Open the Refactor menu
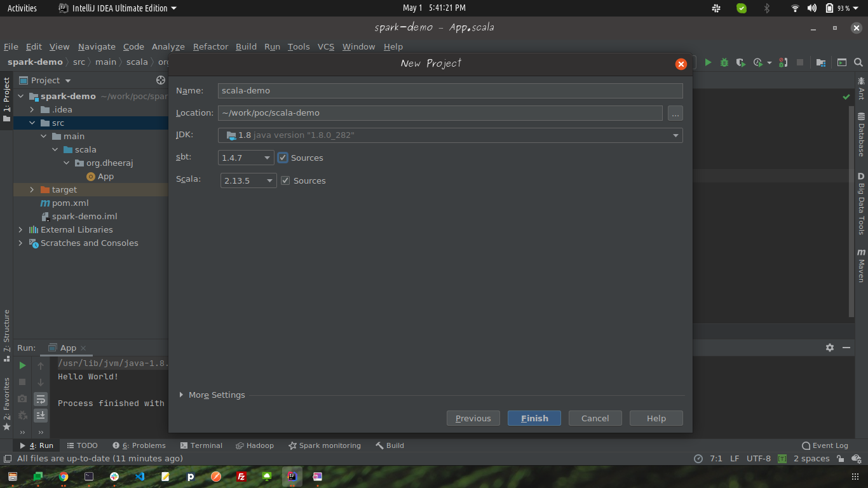 [210, 46]
